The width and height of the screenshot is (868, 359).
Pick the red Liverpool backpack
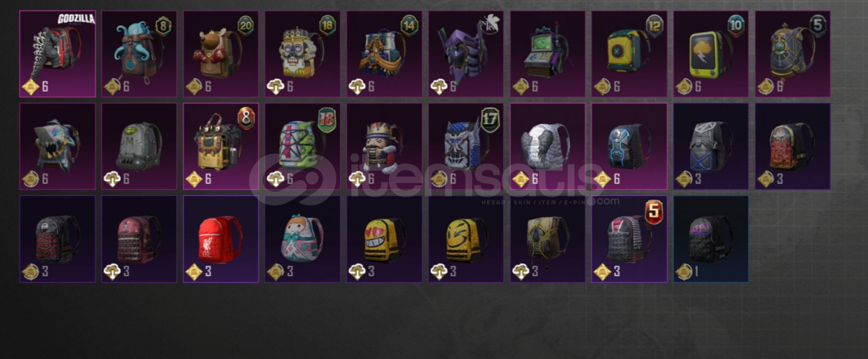[x=221, y=239]
